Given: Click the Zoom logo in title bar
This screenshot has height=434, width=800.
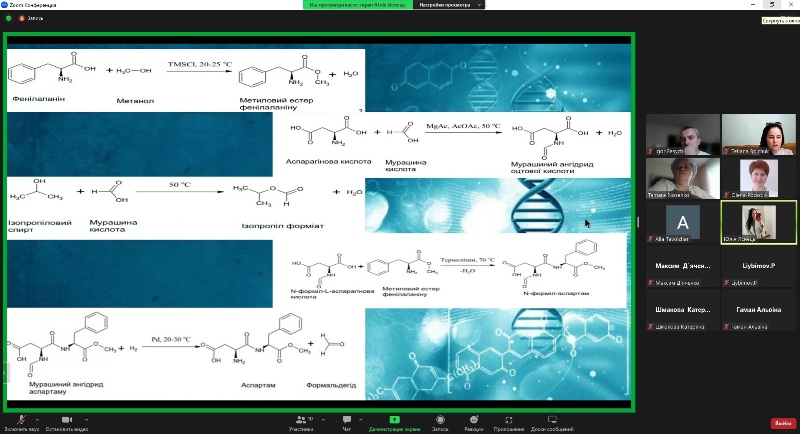Looking at the screenshot, I should (5, 5).
